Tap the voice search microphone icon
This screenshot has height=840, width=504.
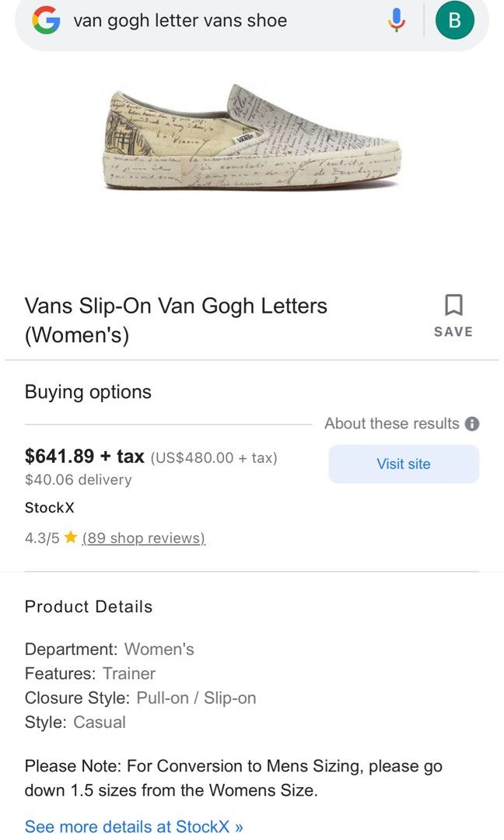click(x=396, y=20)
